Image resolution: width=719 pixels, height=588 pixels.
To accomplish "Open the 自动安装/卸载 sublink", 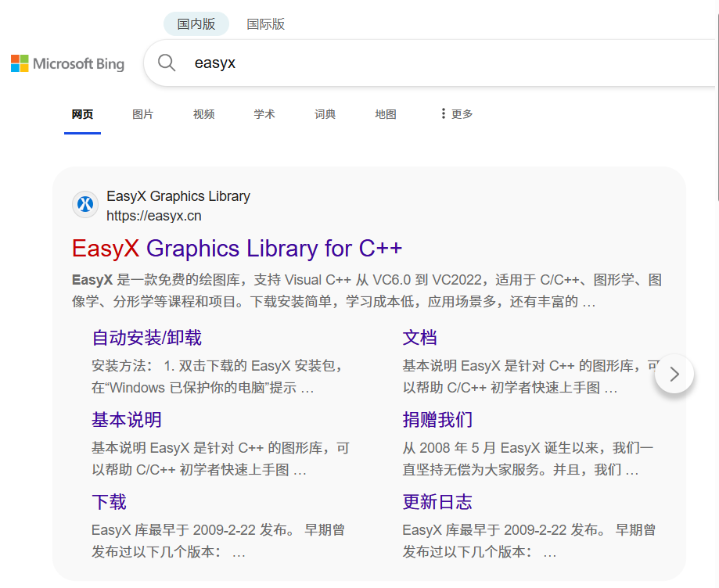I will 147,337.
